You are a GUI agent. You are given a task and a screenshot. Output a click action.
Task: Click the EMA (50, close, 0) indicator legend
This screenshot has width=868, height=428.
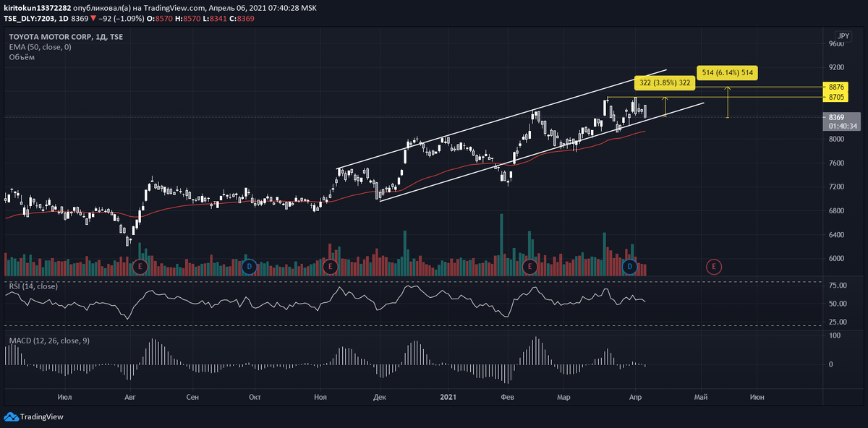pyautogui.click(x=40, y=46)
